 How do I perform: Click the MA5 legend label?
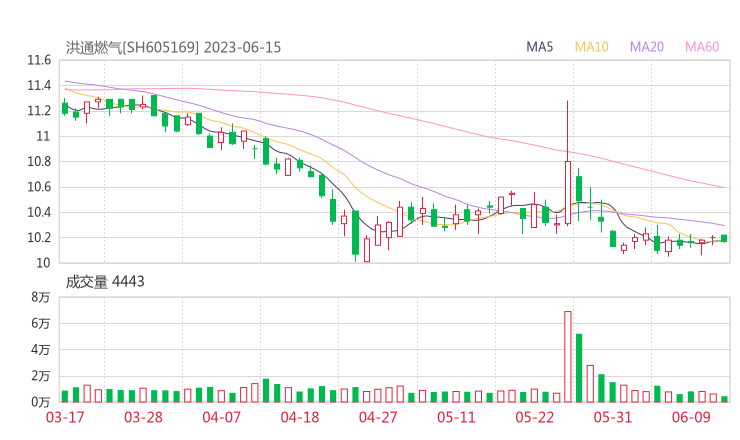click(539, 47)
